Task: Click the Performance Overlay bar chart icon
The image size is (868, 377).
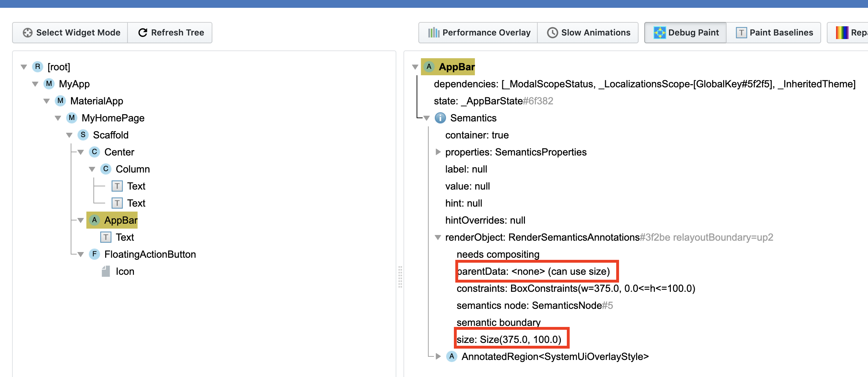Action: (x=433, y=33)
